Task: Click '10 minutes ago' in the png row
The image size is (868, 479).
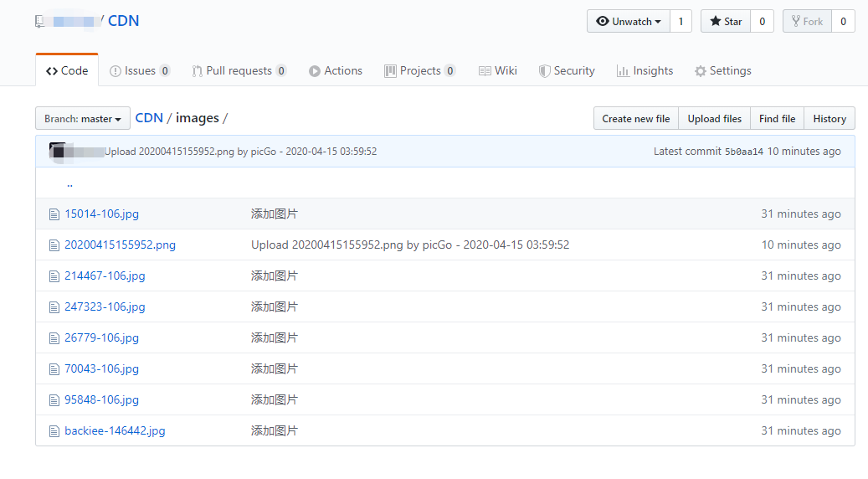Action: click(801, 245)
